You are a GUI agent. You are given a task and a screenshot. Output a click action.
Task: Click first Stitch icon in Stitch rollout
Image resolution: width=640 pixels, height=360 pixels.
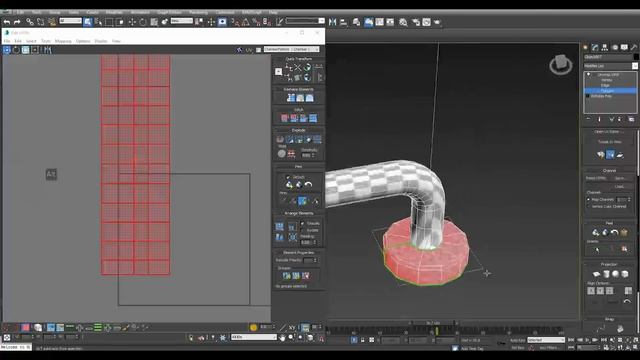pyautogui.click(x=285, y=118)
